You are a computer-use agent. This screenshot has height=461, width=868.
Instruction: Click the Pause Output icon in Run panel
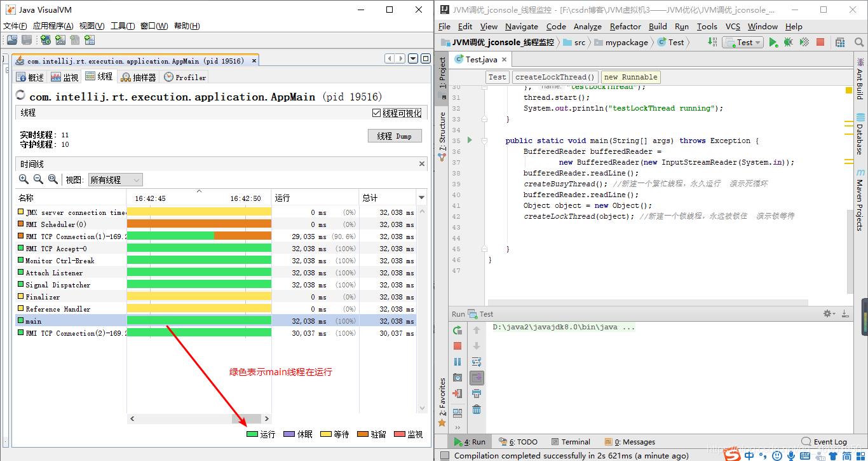(458, 362)
